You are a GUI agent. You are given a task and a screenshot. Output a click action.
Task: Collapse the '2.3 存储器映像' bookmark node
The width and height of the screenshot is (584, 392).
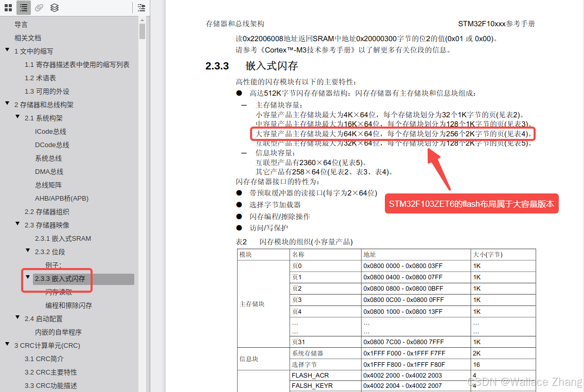[17, 223]
